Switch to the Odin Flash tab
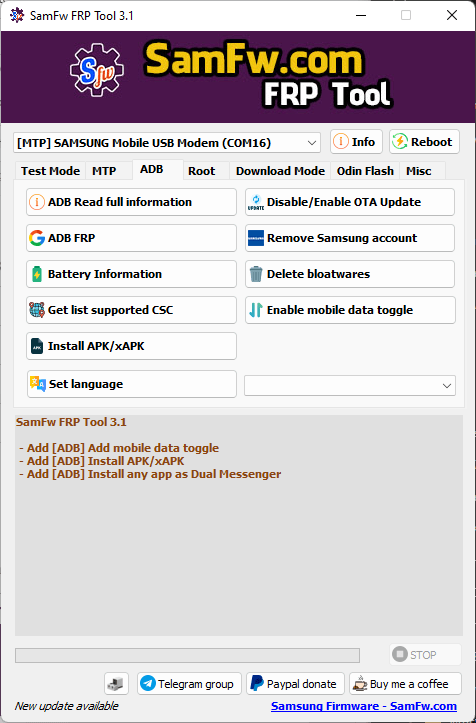The height and width of the screenshot is (723, 476). [365, 171]
